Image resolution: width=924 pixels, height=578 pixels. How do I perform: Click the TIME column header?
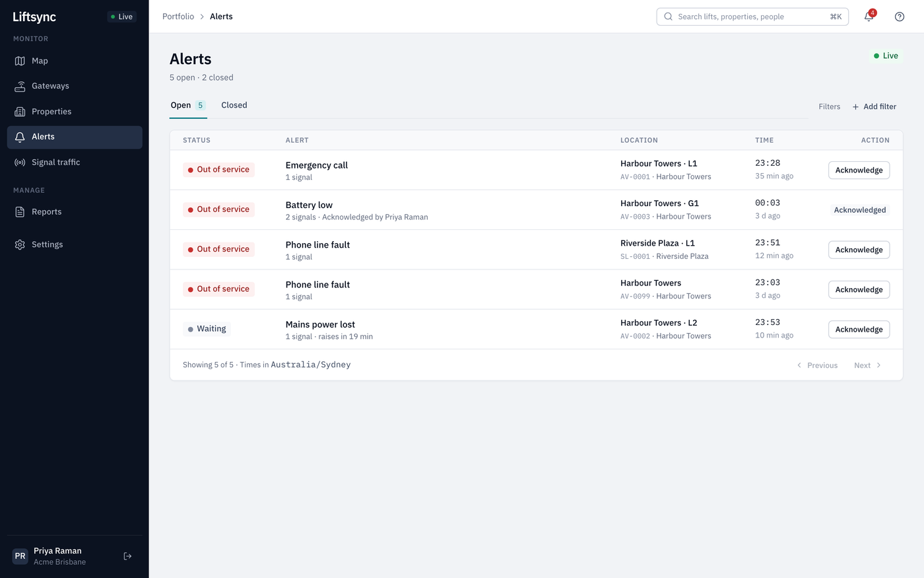click(764, 140)
